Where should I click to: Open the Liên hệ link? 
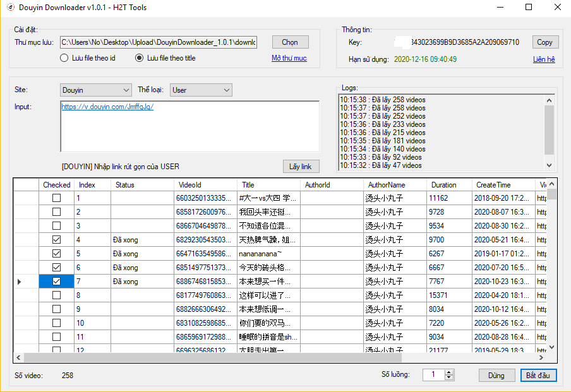click(x=544, y=59)
